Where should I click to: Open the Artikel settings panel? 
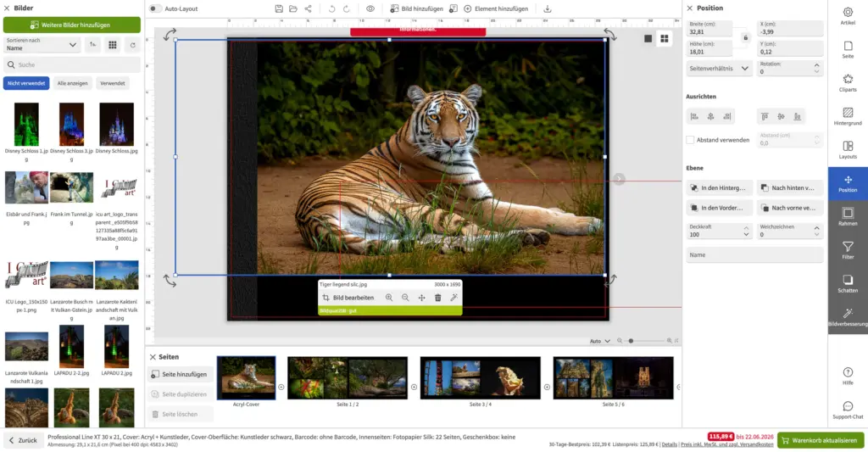[848, 16]
